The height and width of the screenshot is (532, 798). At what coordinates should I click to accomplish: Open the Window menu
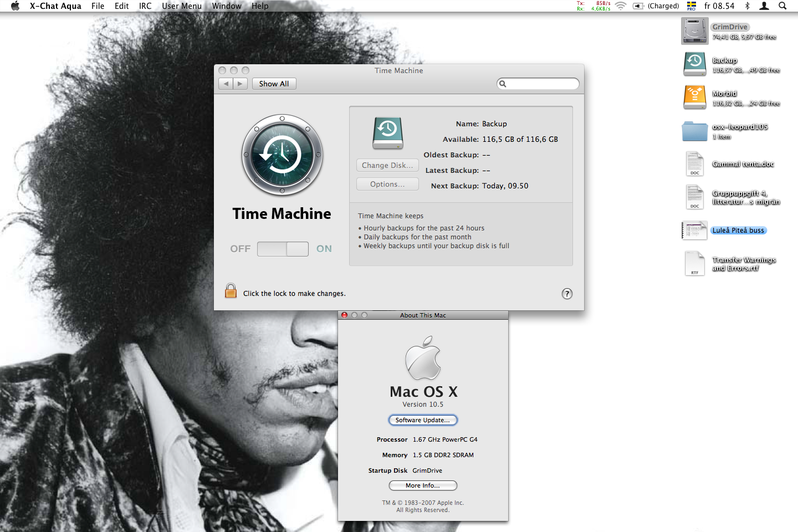(227, 6)
